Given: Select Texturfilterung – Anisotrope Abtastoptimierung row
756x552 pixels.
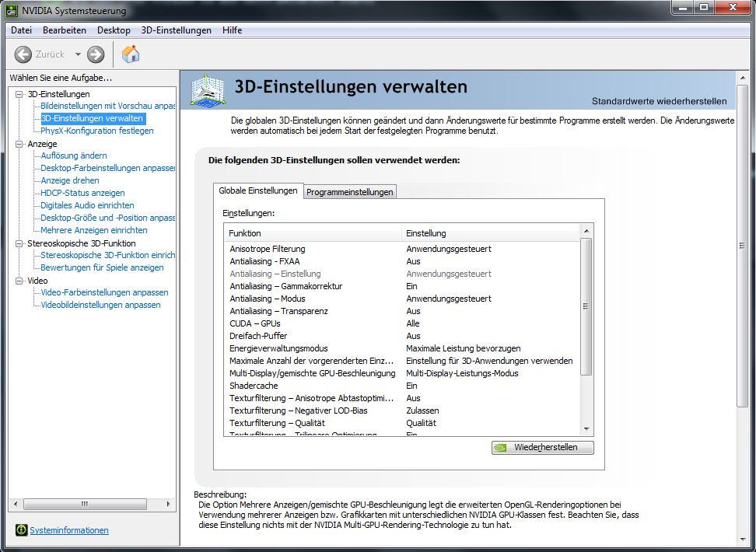Looking at the screenshot, I should click(x=403, y=399).
